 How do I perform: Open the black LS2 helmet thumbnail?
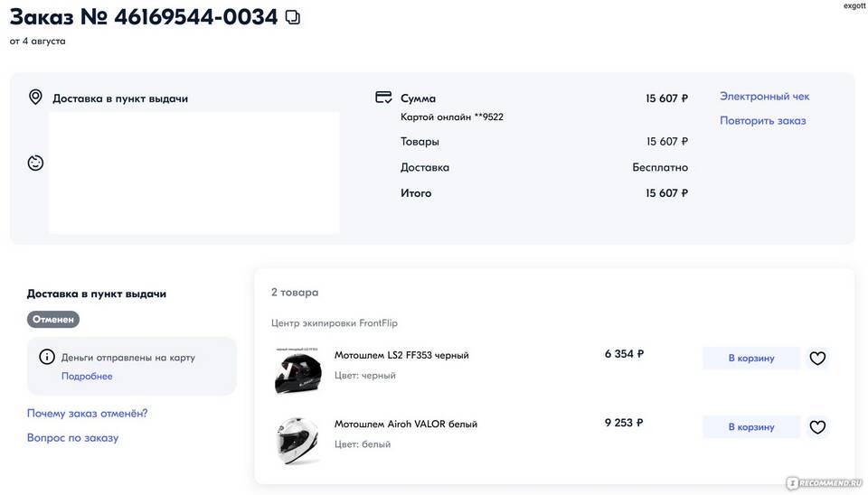pos(297,370)
